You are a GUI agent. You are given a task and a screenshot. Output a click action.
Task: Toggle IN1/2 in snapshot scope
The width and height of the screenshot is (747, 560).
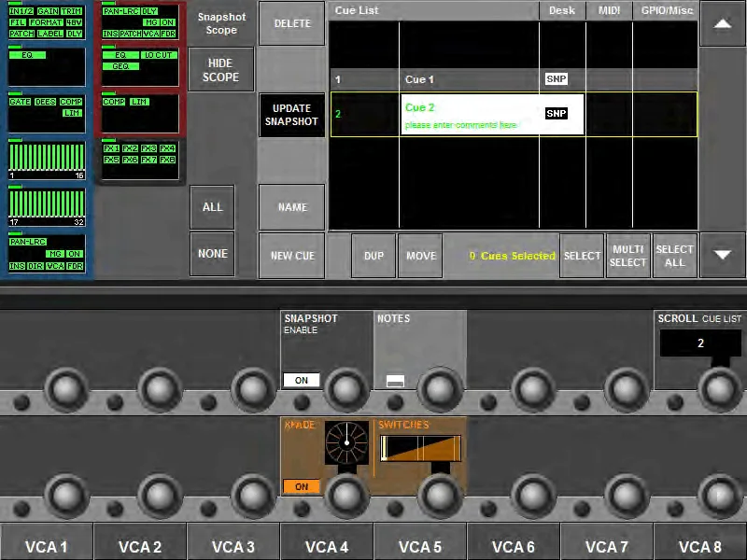point(21,11)
